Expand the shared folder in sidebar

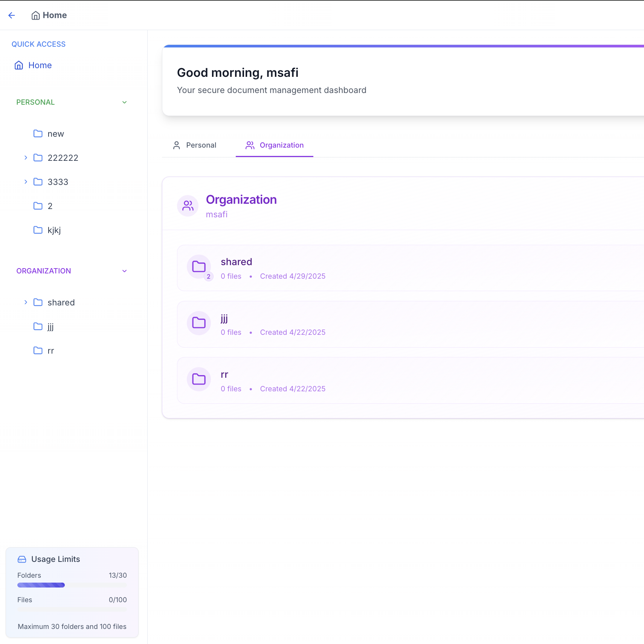point(26,302)
